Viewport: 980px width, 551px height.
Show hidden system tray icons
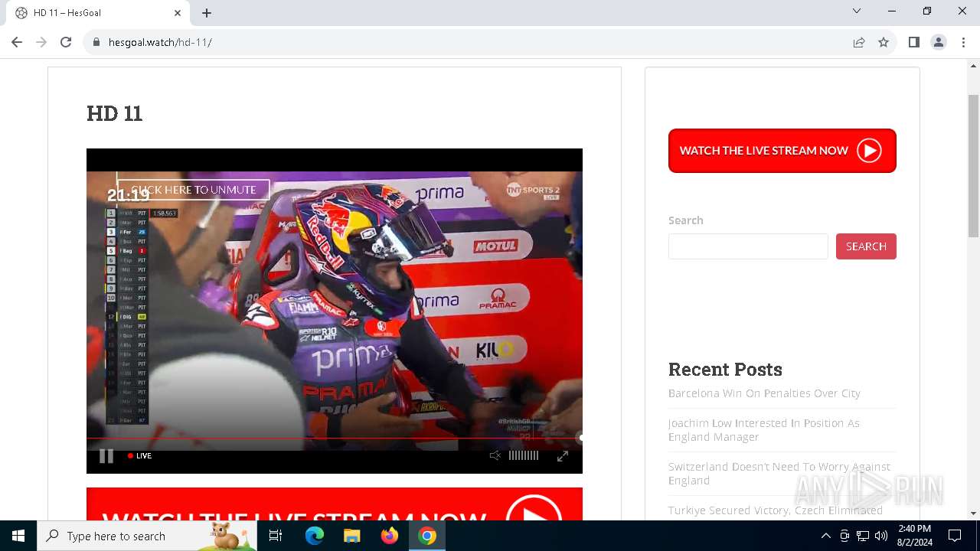(x=825, y=536)
